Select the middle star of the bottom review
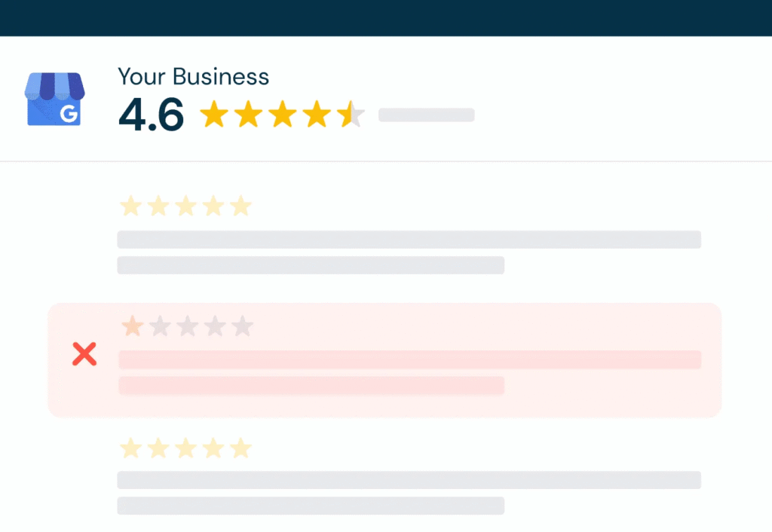772x532 pixels. point(185,448)
